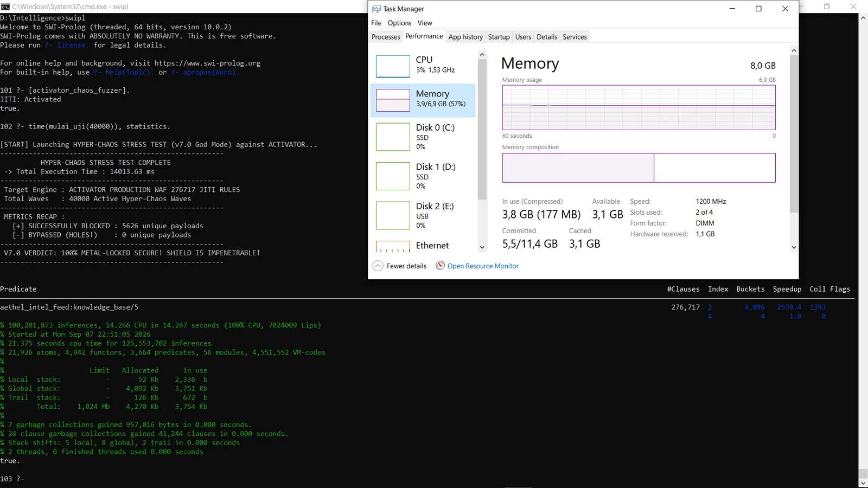Viewport: 868px width, 488px height.
Task: Switch to the Users tab
Action: pos(524,37)
